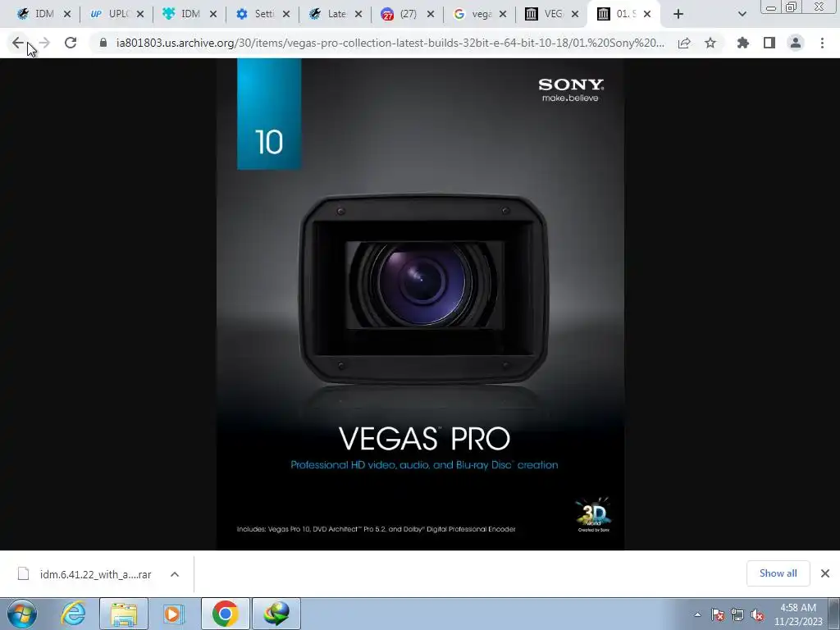Go back to the previous page
This screenshot has width=840, height=630.
(18, 43)
